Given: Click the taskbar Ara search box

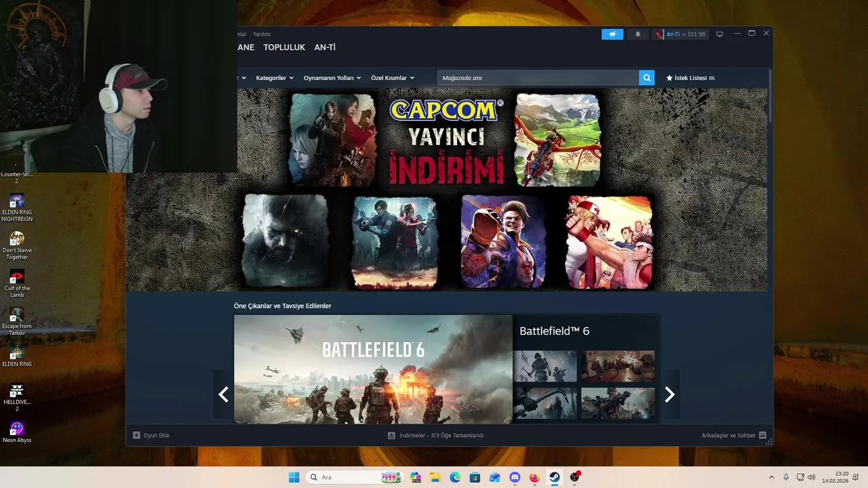Looking at the screenshot, I should pyautogui.click(x=355, y=477).
